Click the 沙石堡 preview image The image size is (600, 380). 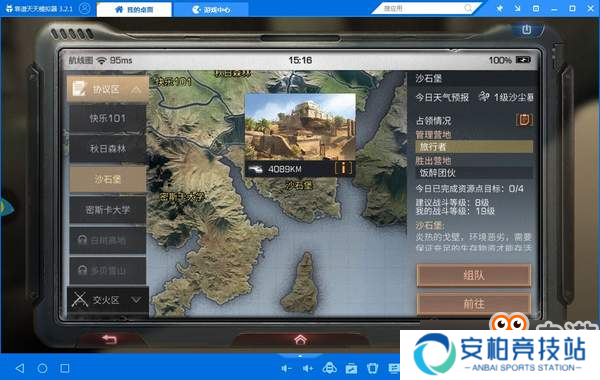300,127
